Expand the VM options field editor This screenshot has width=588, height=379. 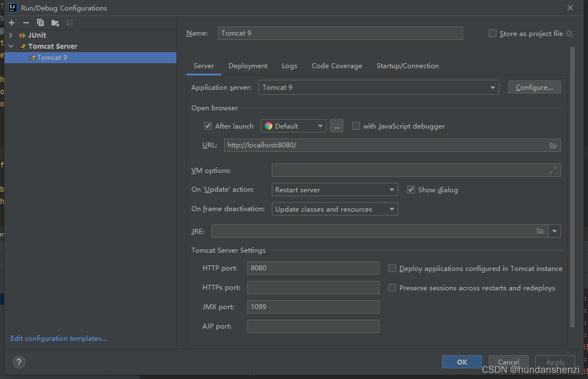coord(552,171)
